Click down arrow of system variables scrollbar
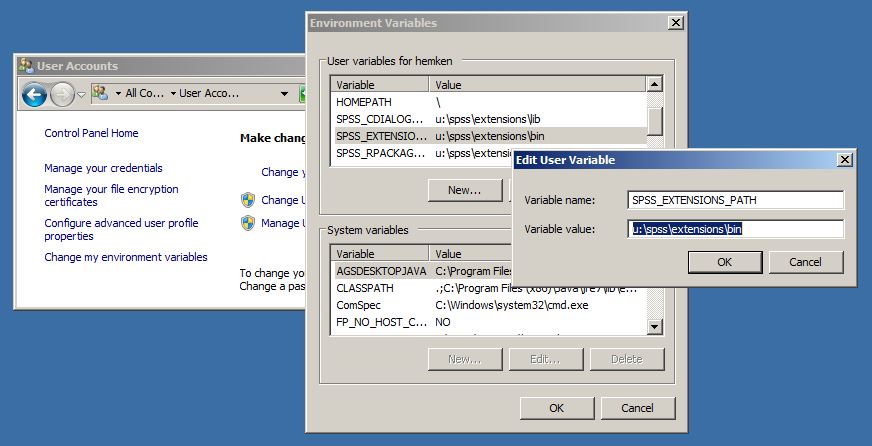This screenshot has width=872, height=446. pyautogui.click(x=655, y=326)
